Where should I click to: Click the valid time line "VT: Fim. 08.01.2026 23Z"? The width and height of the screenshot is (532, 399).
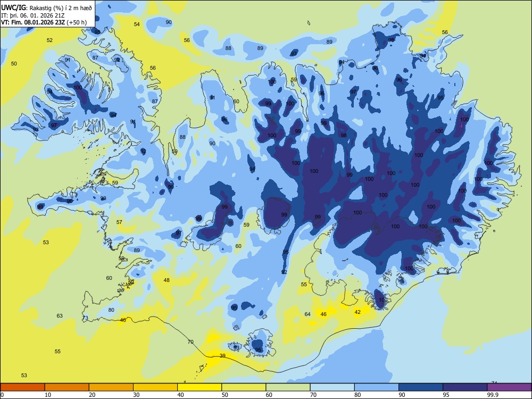[x=33, y=22]
